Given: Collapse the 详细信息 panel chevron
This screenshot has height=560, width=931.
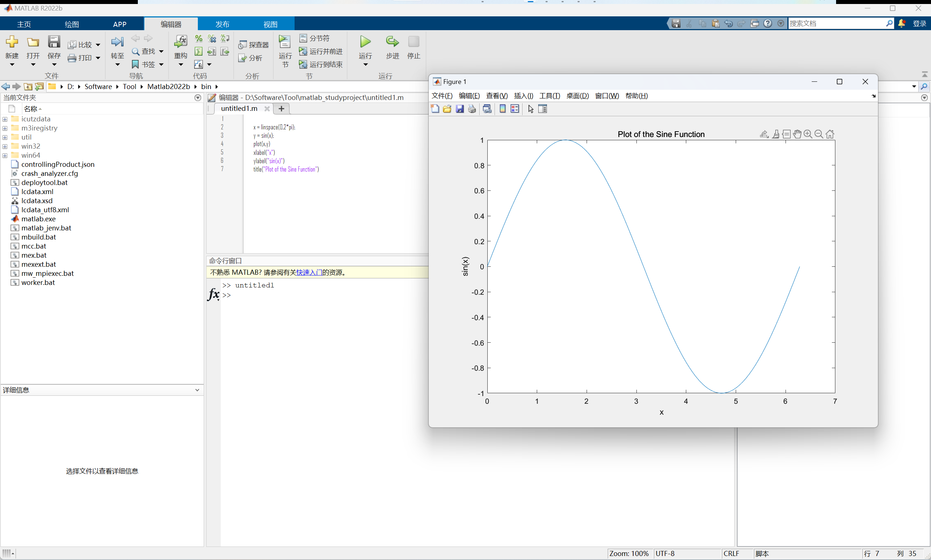Looking at the screenshot, I should pos(197,390).
